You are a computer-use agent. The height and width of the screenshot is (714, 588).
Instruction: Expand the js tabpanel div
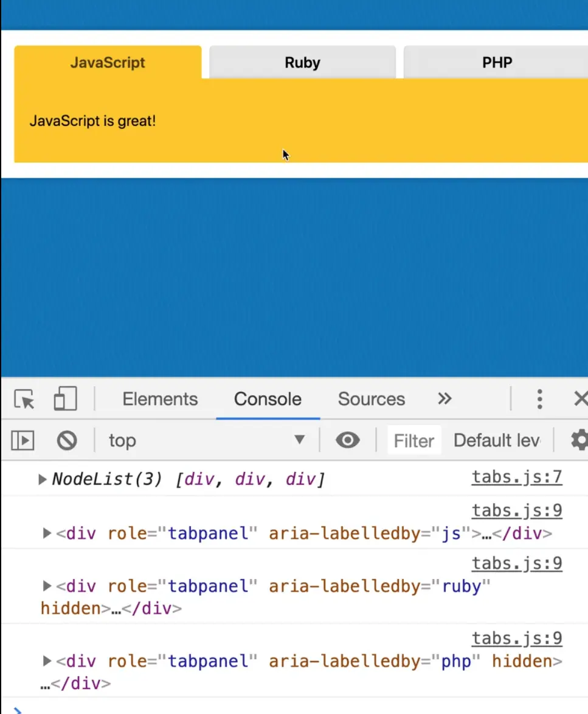(x=47, y=534)
